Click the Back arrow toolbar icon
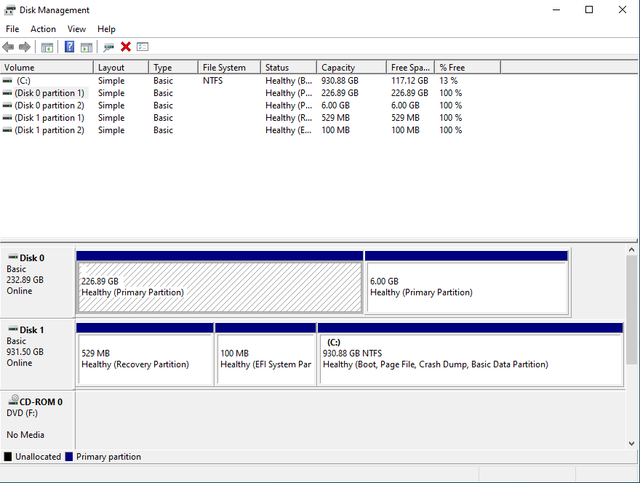This screenshot has width=640, height=483. point(8,47)
